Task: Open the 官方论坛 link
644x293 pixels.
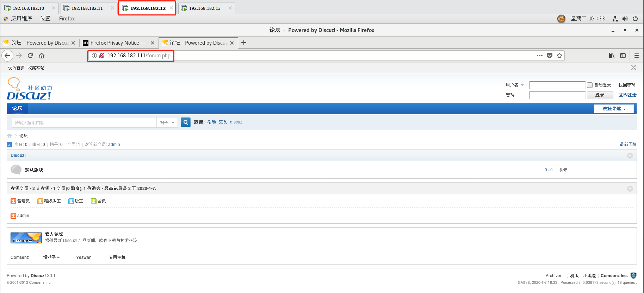Action: [54, 234]
